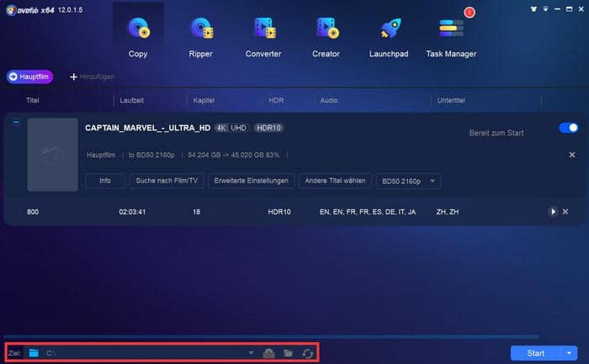This screenshot has width=589, height=364.
Task: Open the Converter module
Action: coord(263,37)
